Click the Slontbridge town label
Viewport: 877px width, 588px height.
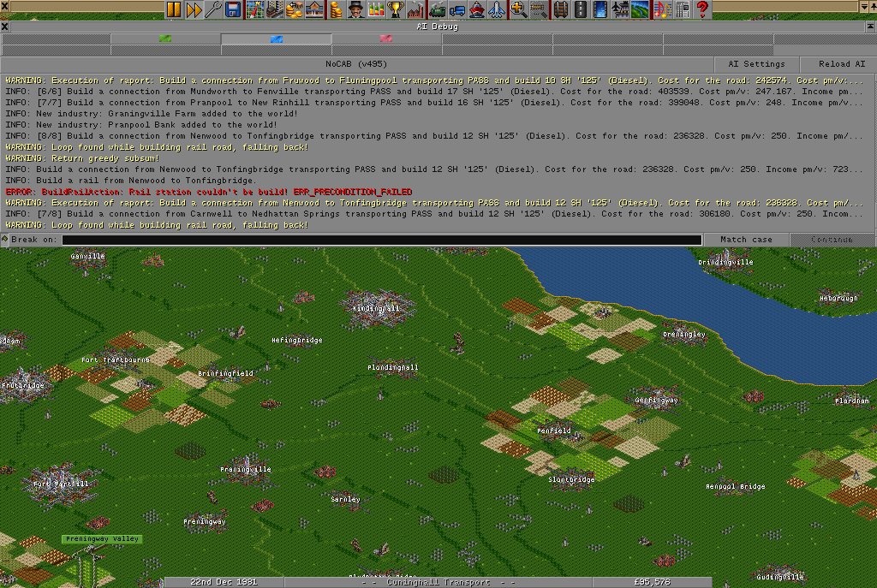[571, 480]
